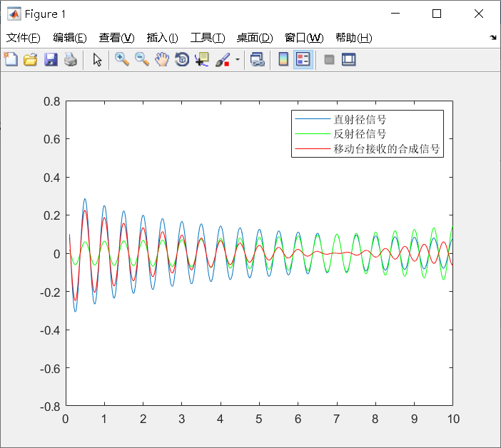Click the y-axis tick label 0.4
The width and height of the screenshot is (501, 448).
coord(52,178)
